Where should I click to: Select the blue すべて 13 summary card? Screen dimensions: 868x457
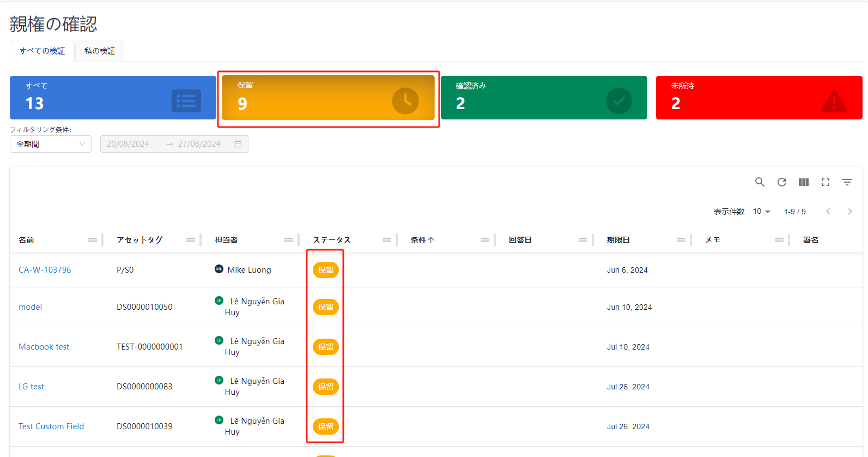click(113, 98)
